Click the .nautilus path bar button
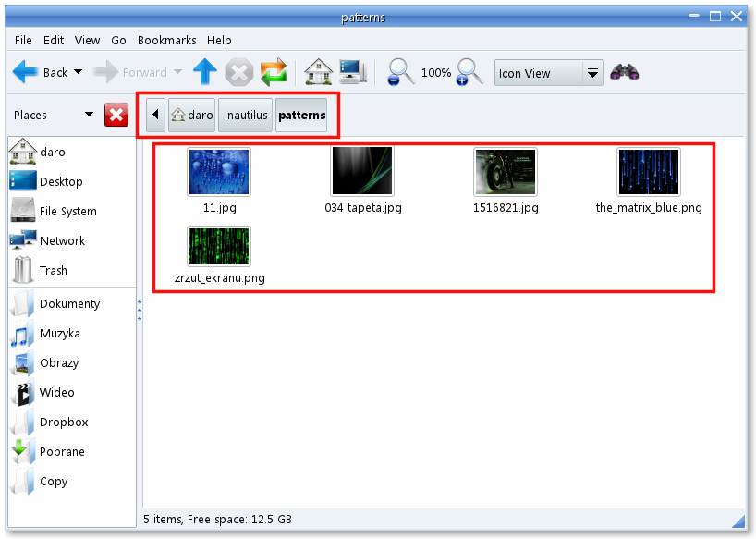The width and height of the screenshot is (756, 539). (246, 115)
